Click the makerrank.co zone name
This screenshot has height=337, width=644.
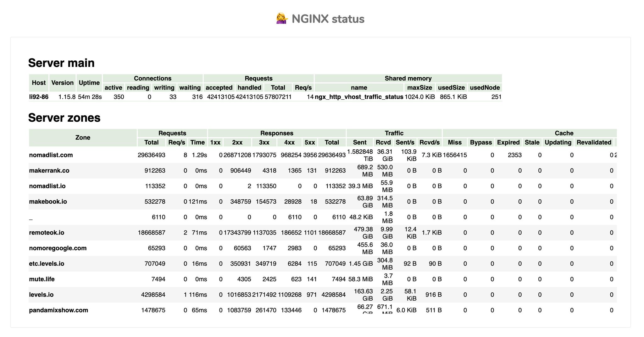click(49, 170)
